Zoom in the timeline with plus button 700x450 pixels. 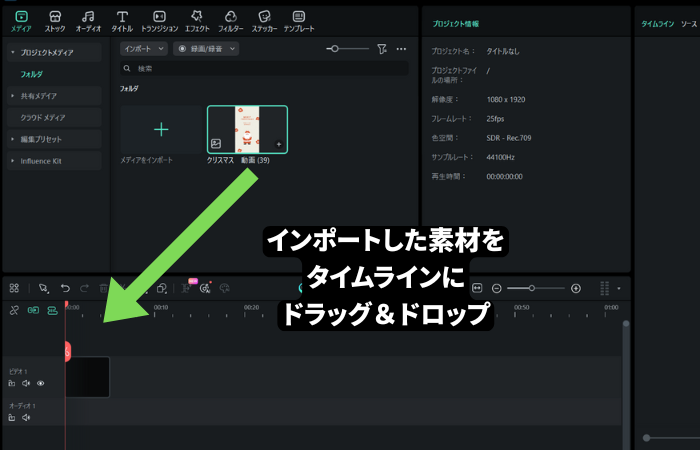(576, 288)
